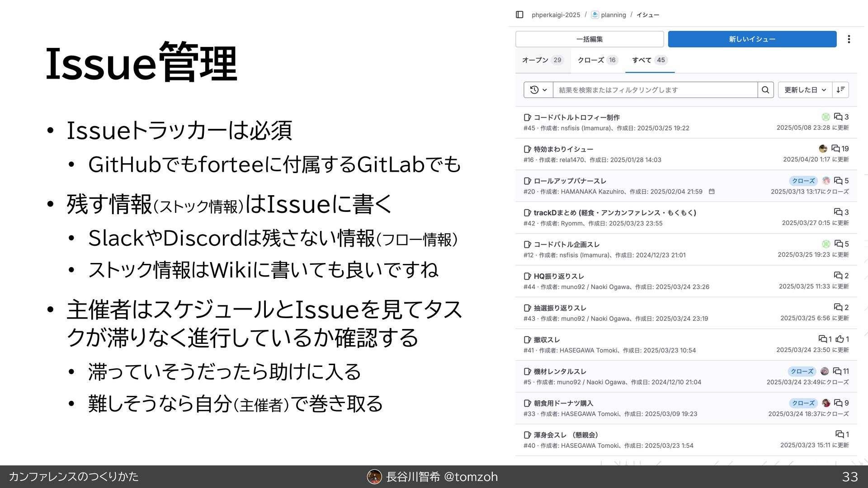The height and width of the screenshot is (488, 868).
Task: Click the phperkaigi-2025 breadcrumb link
Action: [556, 15]
